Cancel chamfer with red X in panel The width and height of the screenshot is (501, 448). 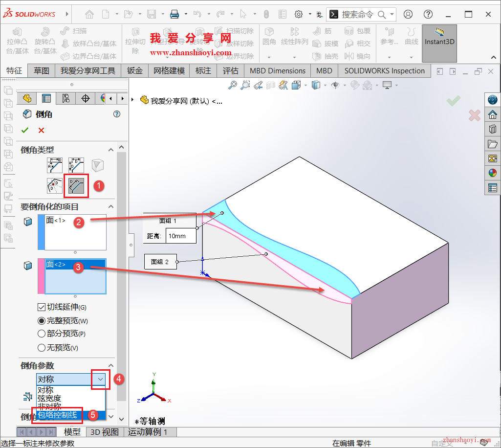tap(41, 130)
